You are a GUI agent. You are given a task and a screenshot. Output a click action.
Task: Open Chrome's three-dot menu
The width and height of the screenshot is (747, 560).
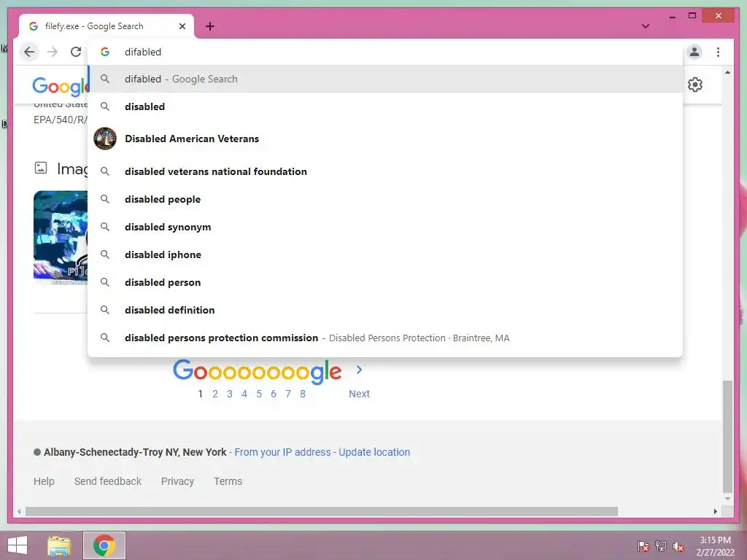(x=718, y=52)
